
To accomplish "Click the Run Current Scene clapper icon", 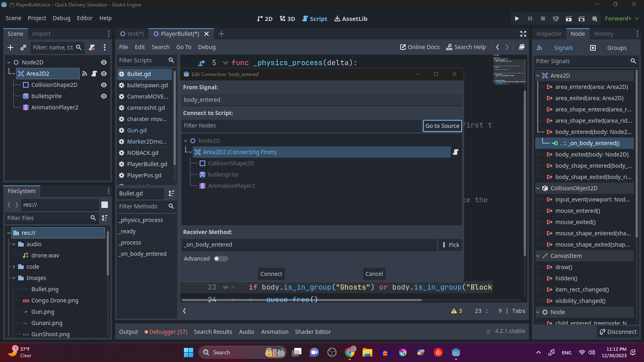I will pos(568,19).
